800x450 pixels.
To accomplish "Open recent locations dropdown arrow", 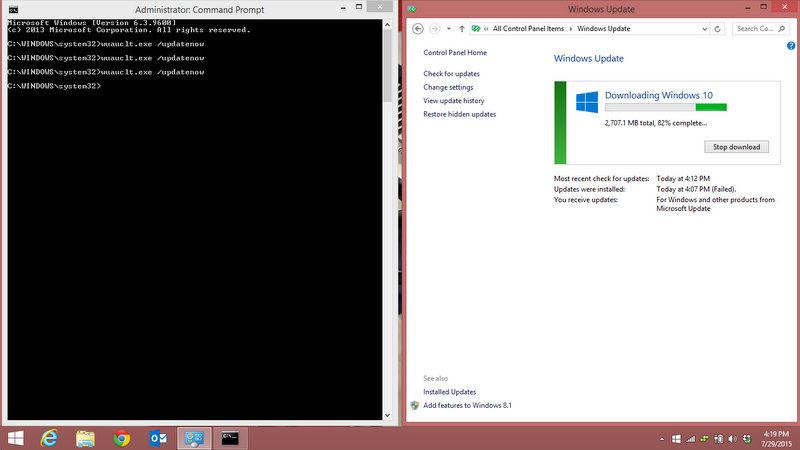I will [x=448, y=29].
